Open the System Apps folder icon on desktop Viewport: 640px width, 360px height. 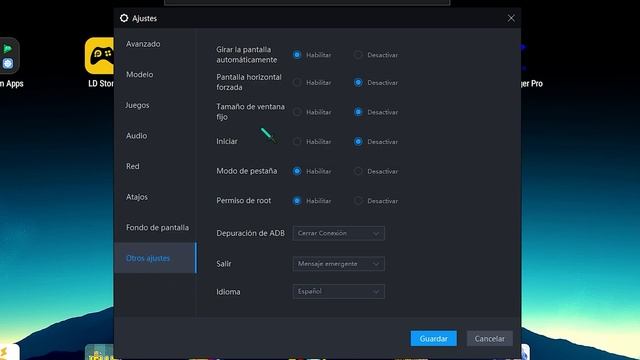click(8, 56)
